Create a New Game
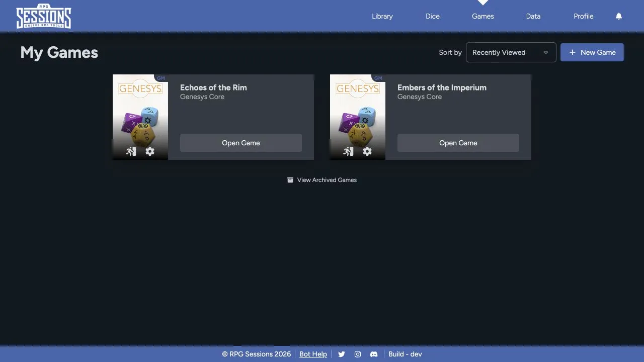644x362 pixels. (592, 52)
